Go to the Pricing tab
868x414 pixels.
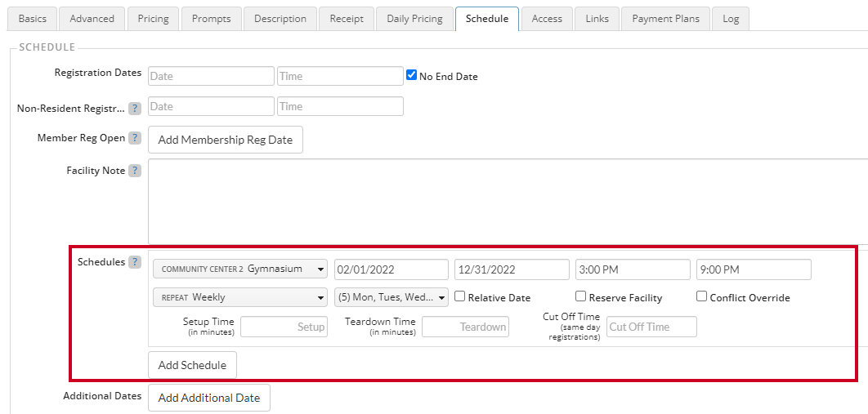pos(153,19)
